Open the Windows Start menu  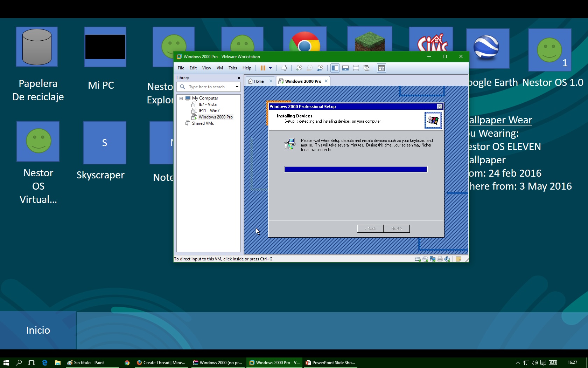[6, 363]
